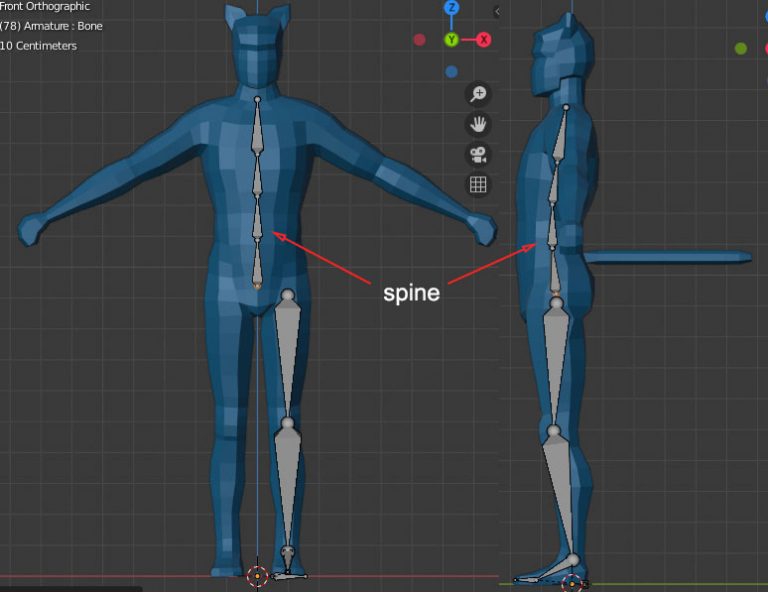Screen dimensions: 768x592
Task: Select the hip joint sphere in the front view
Action: coord(288,294)
